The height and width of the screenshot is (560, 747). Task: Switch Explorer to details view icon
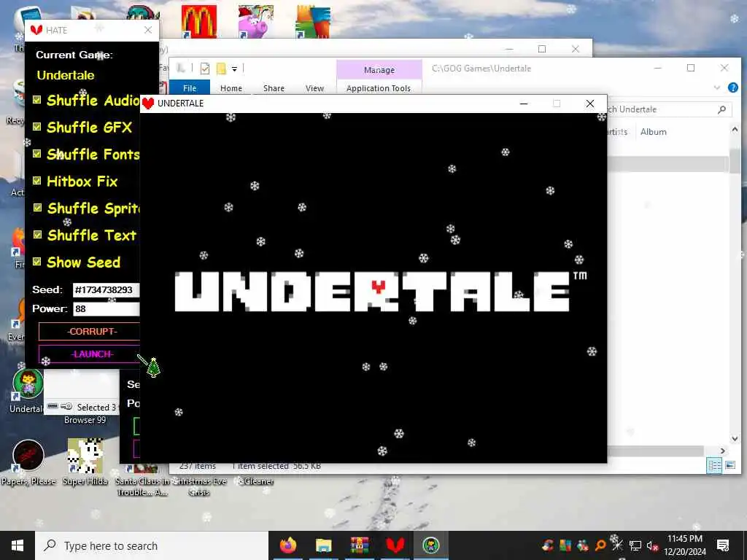[714, 465]
